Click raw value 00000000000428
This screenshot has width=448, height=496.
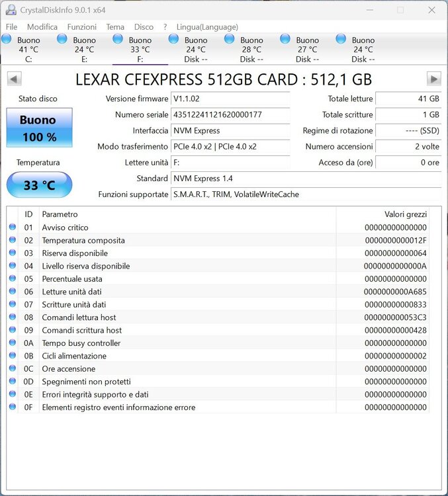396,330
